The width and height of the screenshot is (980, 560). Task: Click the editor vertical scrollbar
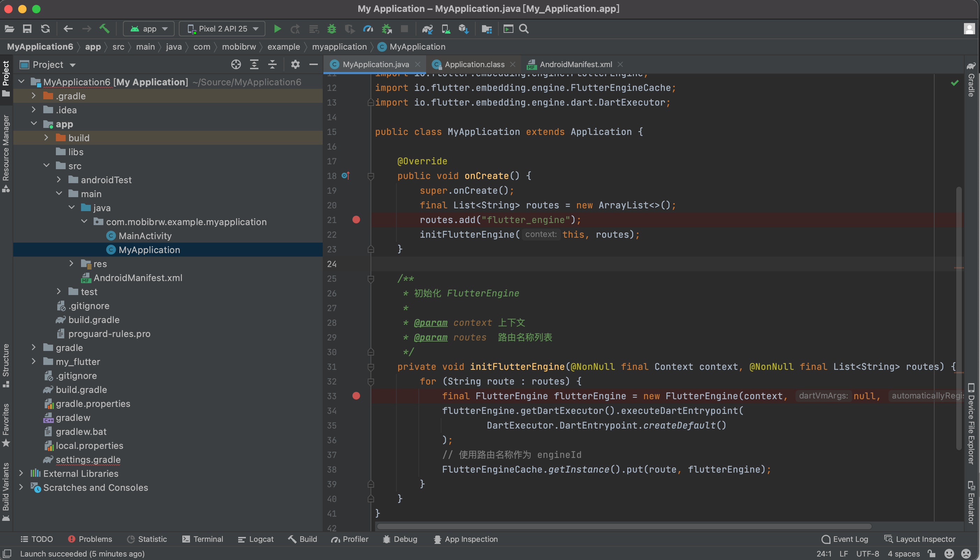coord(959,318)
